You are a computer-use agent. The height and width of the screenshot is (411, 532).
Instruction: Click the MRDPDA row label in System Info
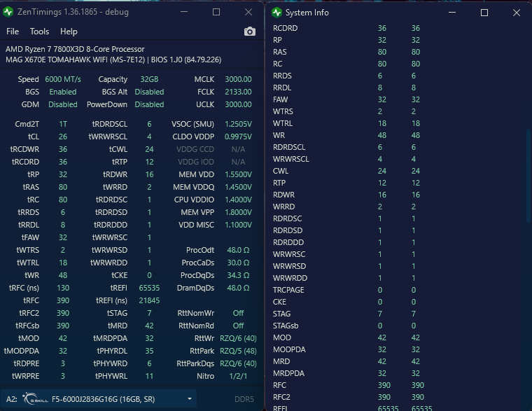pyautogui.click(x=288, y=373)
